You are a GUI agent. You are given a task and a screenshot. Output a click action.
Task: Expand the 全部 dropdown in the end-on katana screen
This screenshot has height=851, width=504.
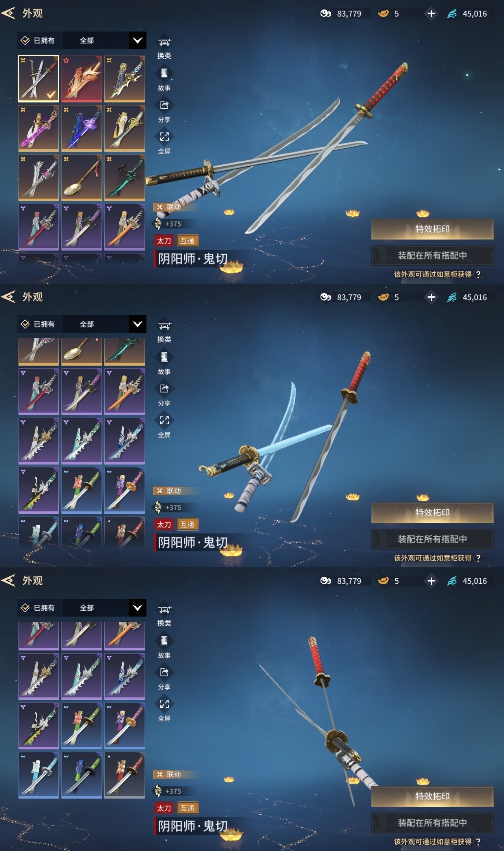coord(137,608)
